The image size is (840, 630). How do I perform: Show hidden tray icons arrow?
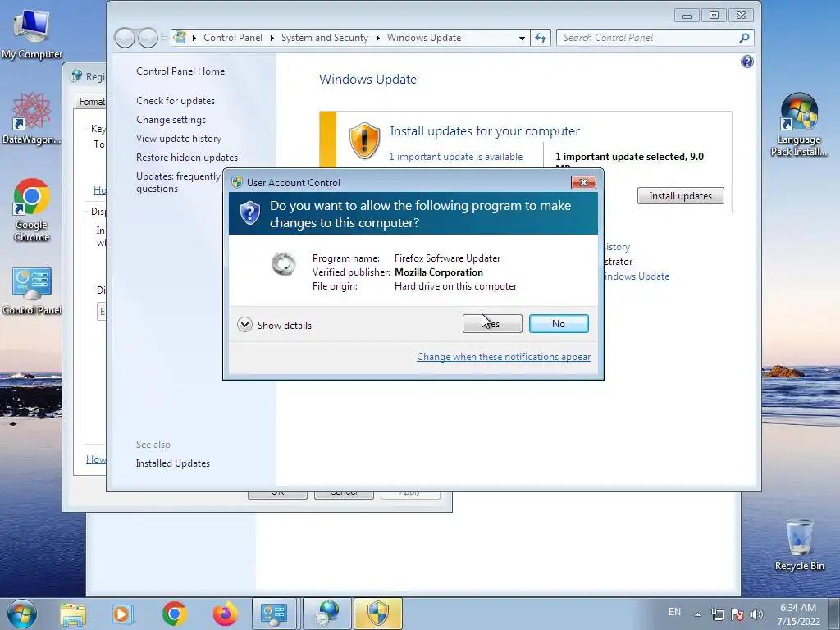(697, 614)
